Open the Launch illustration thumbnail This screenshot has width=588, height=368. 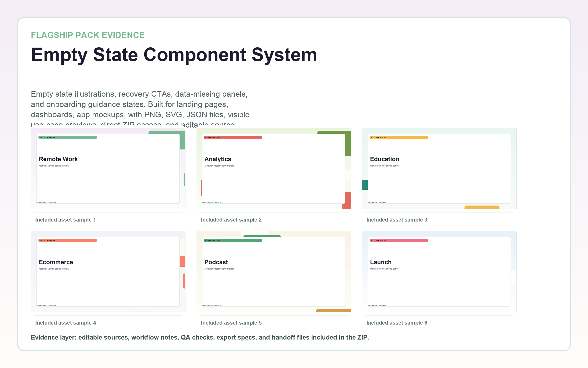(439, 272)
